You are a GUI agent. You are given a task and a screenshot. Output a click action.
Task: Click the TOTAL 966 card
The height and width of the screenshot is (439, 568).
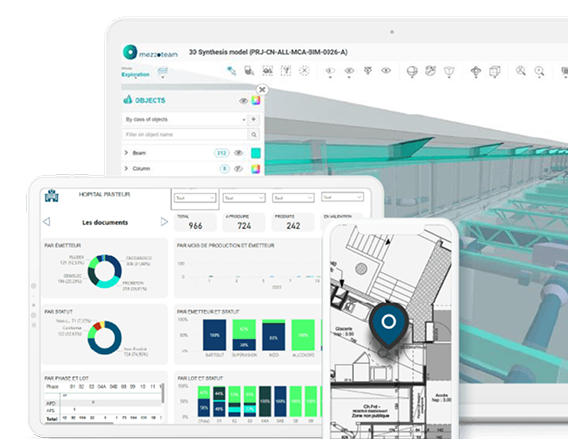click(195, 222)
